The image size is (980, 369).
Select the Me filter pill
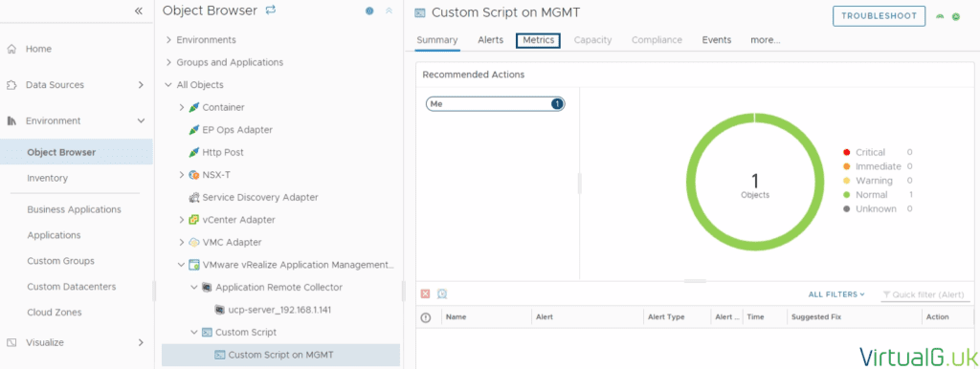click(x=495, y=103)
